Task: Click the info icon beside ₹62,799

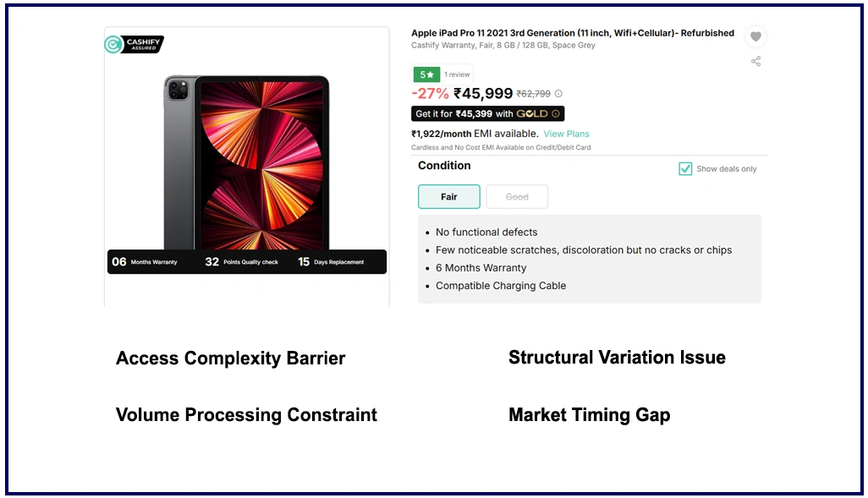Action: (x=558, y=94)
